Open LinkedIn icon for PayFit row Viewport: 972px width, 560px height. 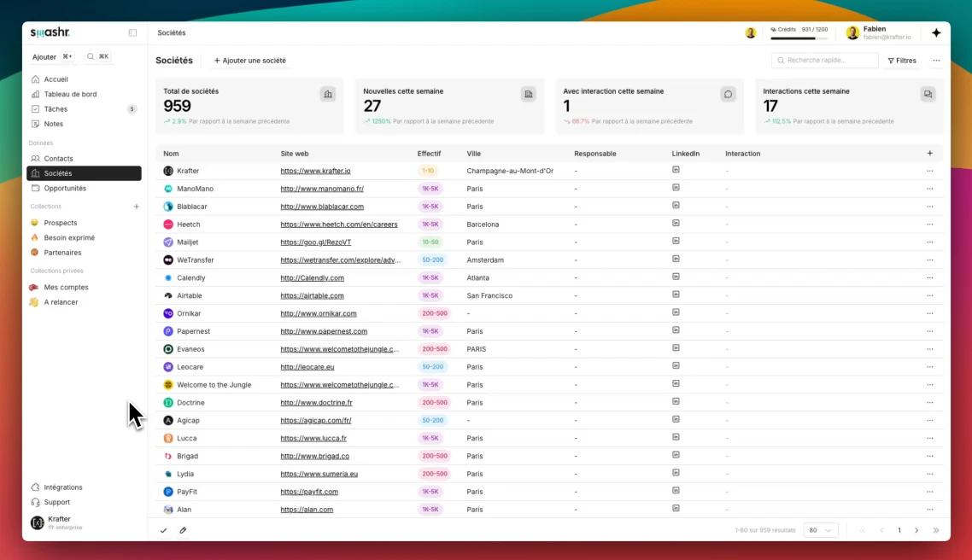coord(676,491)
